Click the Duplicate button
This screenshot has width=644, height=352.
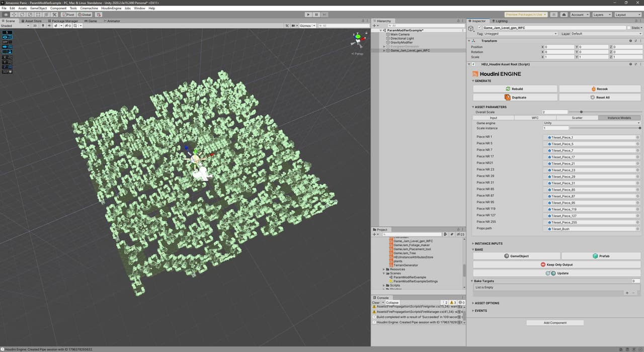click(x=515, y=97)
